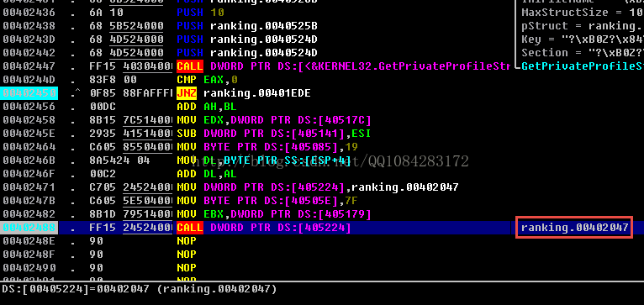Click address 0040243D in address column
644x305 pixels.
coord(29,39)
